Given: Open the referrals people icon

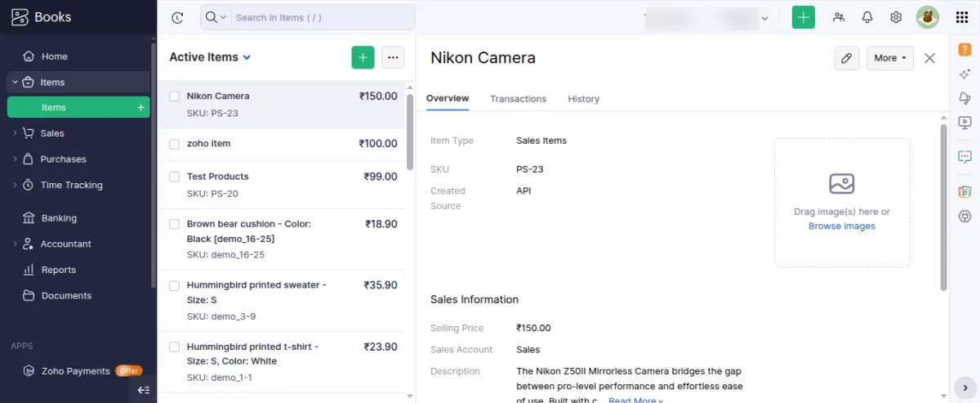Looking at the screenshot, I should point(839,17).
